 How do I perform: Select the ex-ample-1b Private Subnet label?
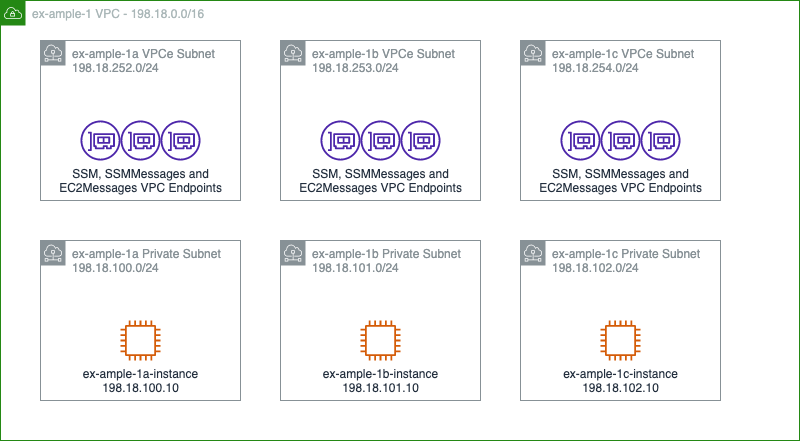click(x=386, y=254)
